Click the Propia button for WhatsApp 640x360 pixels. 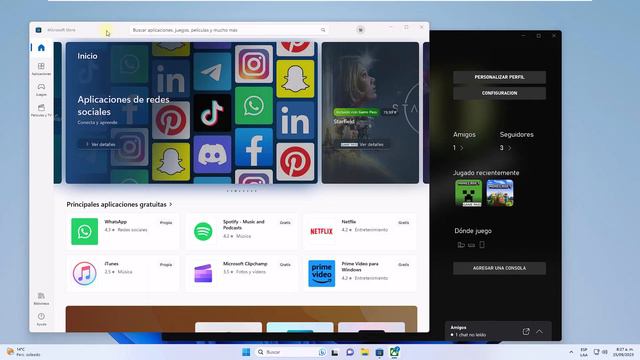point(166,223)
